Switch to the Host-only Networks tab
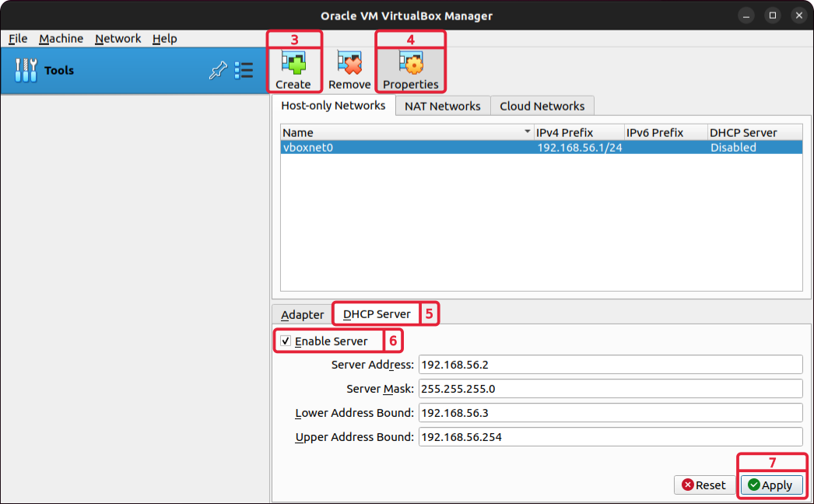This screenshot has height=504, width=814. pos(333,105)
